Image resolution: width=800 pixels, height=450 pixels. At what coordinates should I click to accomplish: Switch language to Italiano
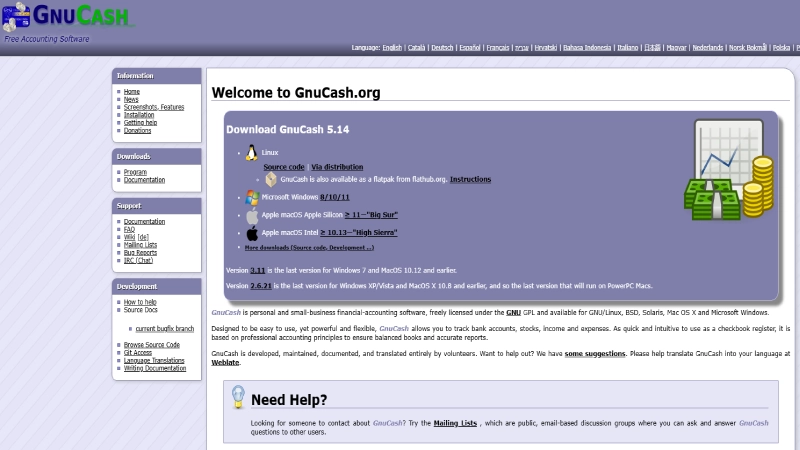[x=628, y=47]
